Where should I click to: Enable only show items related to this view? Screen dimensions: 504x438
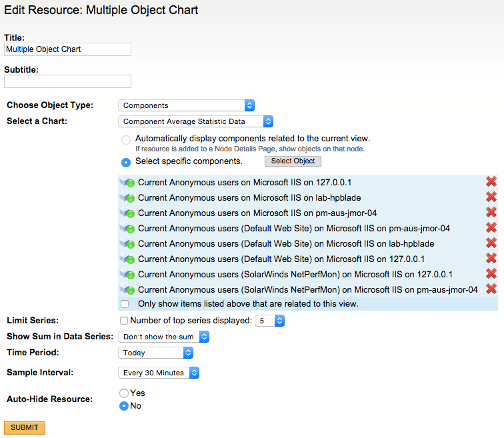(125, 304)
